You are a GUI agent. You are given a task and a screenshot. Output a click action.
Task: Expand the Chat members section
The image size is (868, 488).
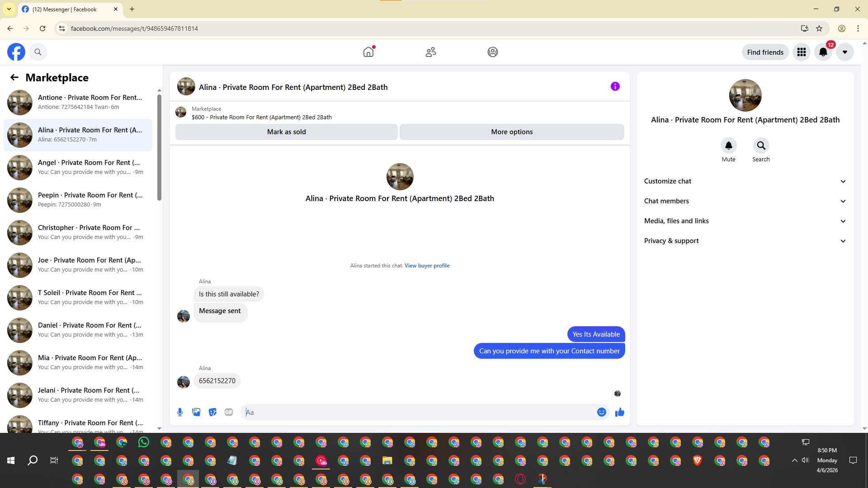coord(745,201)
